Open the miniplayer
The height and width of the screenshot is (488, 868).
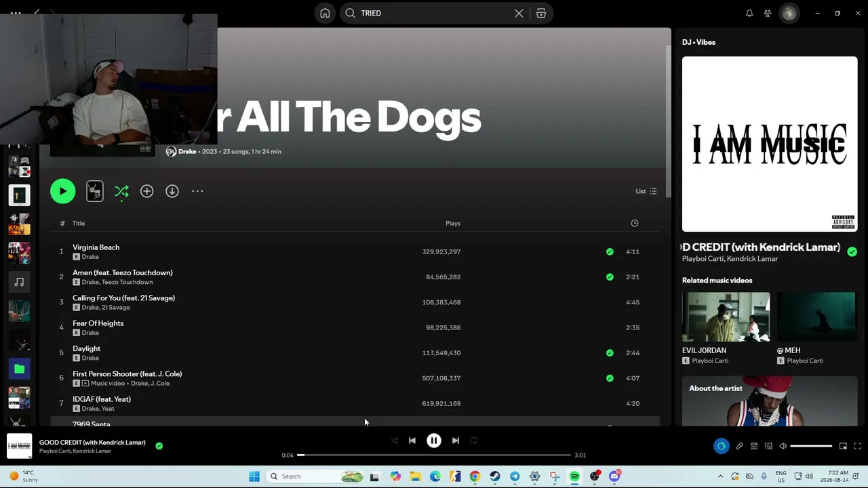pos(843,446)
